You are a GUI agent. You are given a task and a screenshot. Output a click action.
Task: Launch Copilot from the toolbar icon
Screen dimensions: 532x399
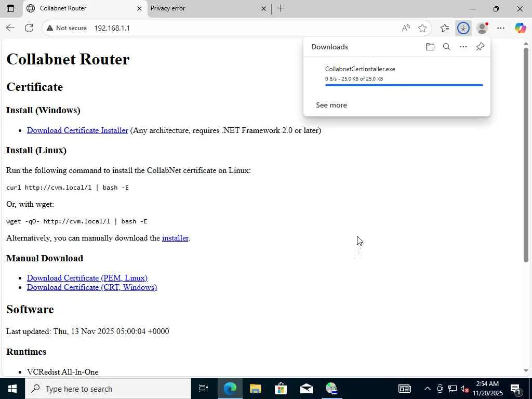point(520,28)
